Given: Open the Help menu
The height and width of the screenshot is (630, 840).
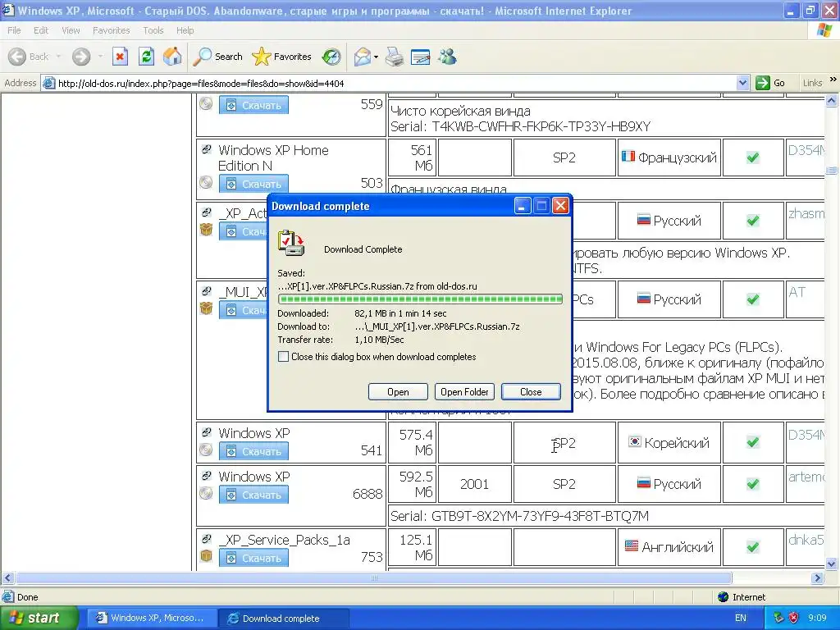Looking at the screenshot, I should pos(185,30).
